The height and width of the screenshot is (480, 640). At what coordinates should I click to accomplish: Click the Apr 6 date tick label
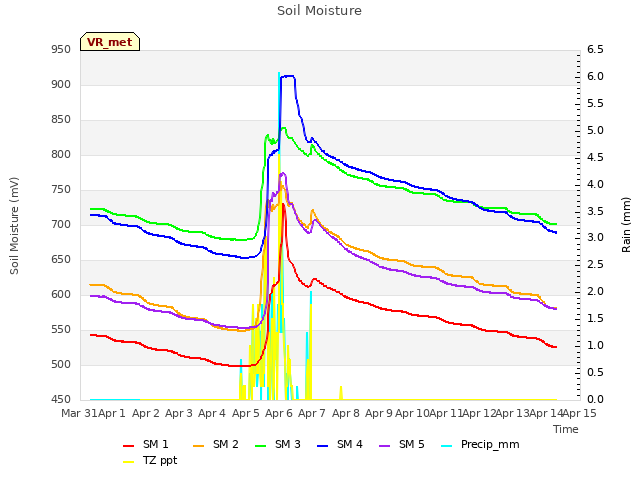tap(279, 413)
